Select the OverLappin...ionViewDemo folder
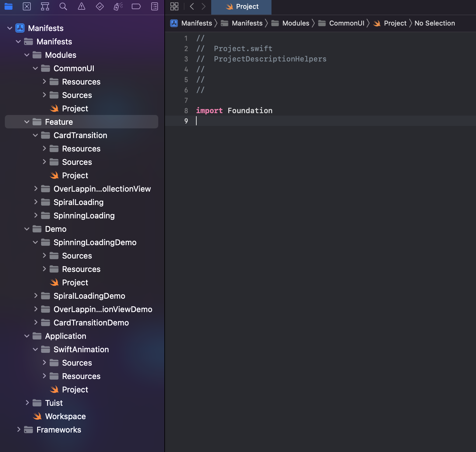Image resolution: width=476 pixels, height=452 pixels. coord(82,309)
